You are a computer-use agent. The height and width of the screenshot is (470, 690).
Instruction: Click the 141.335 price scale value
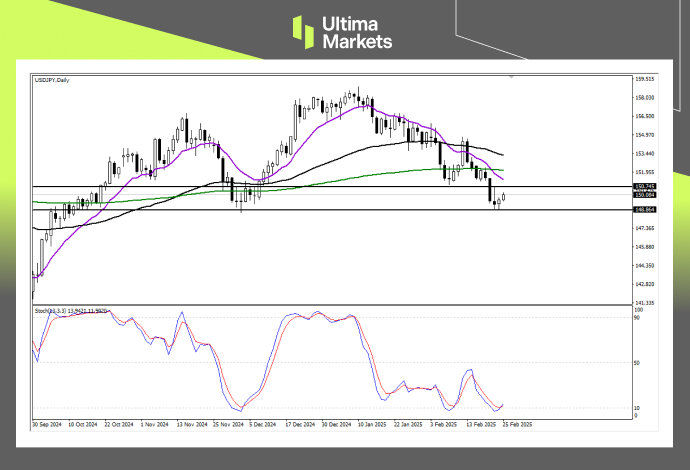643,302
